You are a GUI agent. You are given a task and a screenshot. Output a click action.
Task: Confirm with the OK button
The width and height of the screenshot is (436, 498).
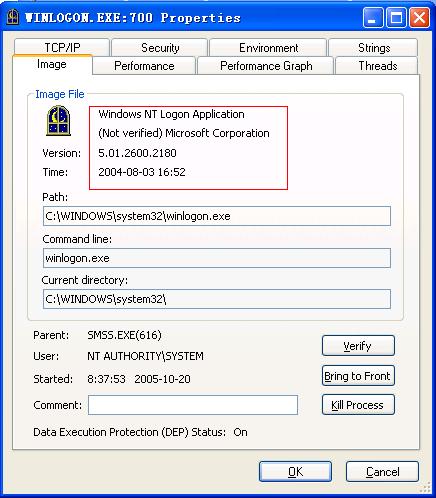click(x=295, y=471)
